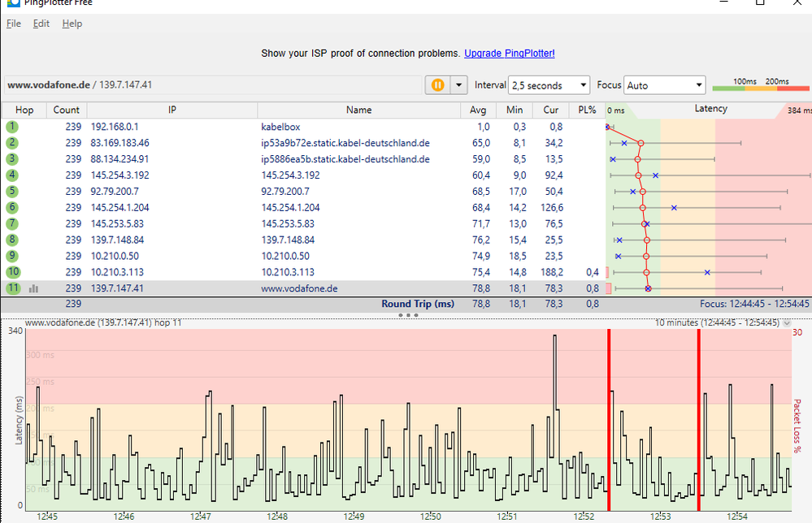The height and width of the screenshot is (523, 812).
Task: Click the Name column header
Action: 359,110
